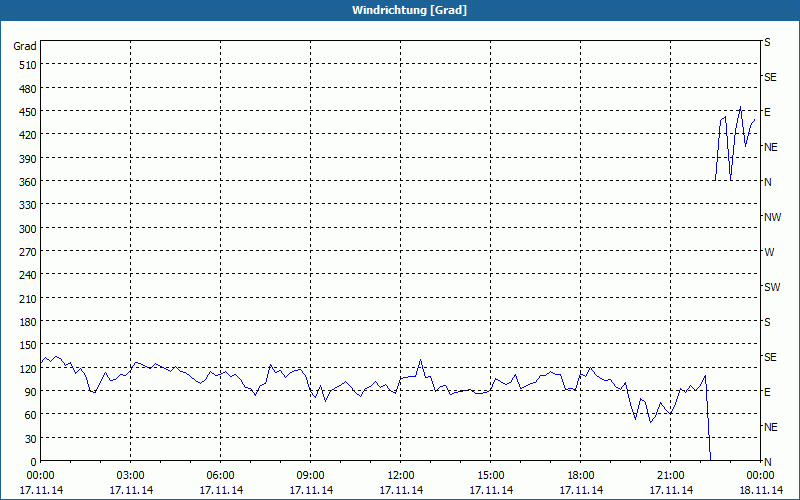Click the 09:00 time marker

point(311,475)
